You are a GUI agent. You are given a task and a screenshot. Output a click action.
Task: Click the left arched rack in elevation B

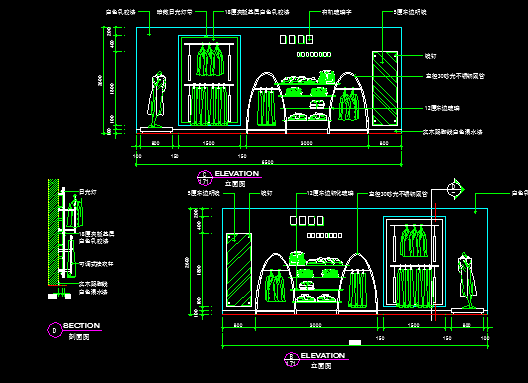click(x=276, y=284)
